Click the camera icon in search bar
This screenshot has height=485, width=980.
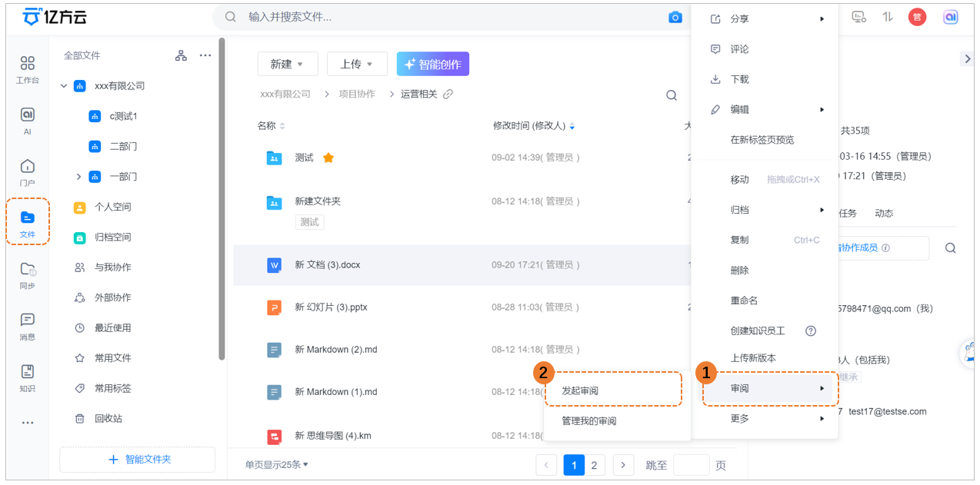pyautogui.click(x=675, y=17)
